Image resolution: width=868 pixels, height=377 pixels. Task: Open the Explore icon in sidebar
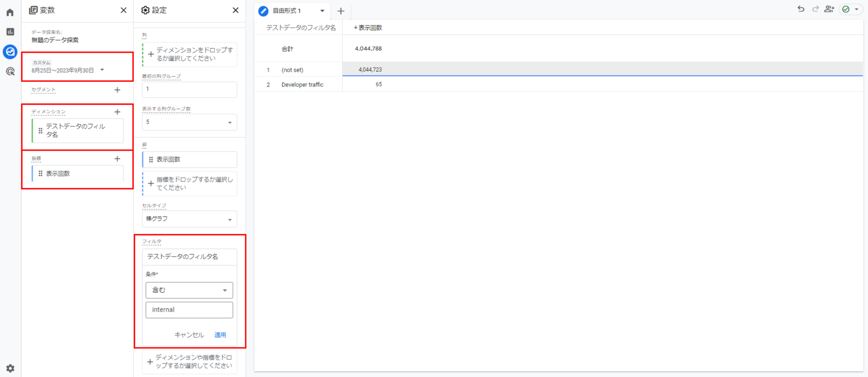pyautogui.click(x=10, y=52)
